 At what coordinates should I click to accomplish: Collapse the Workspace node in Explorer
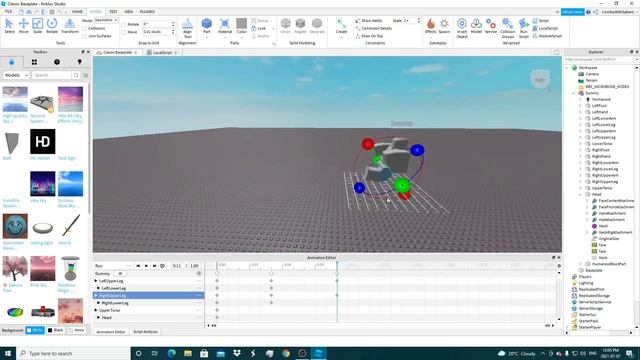pos(567,68)
